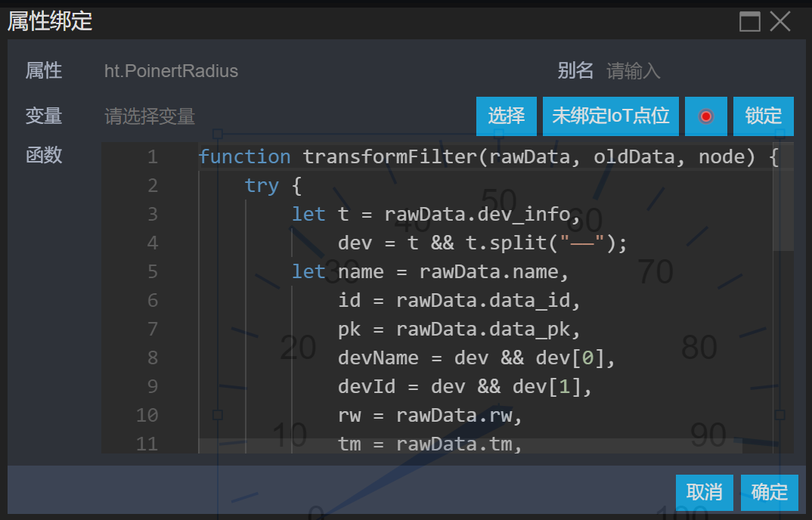Click the 属性绑定 dialog title
The image size is (812, 520).
[x=50, y=21]
